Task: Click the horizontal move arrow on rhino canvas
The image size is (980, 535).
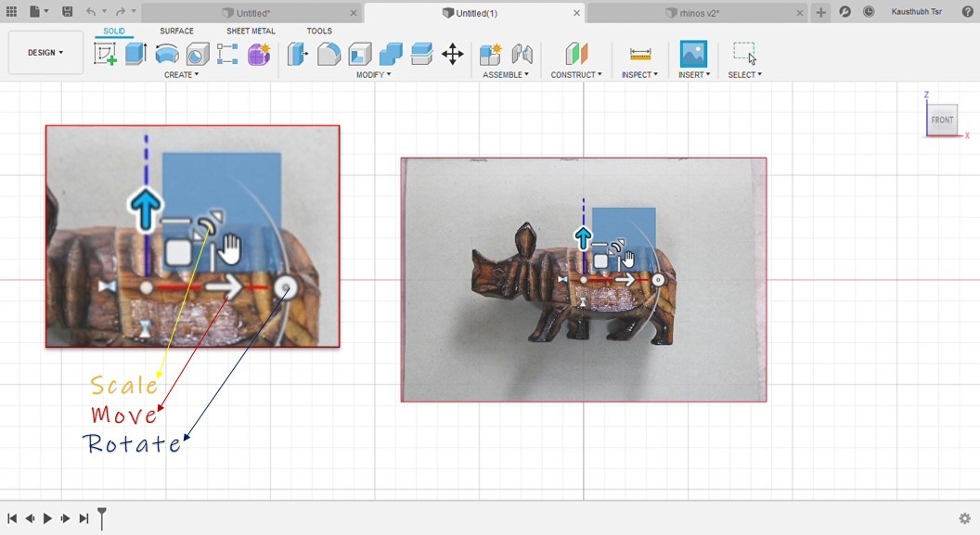Action: click(x=625, y=280)
